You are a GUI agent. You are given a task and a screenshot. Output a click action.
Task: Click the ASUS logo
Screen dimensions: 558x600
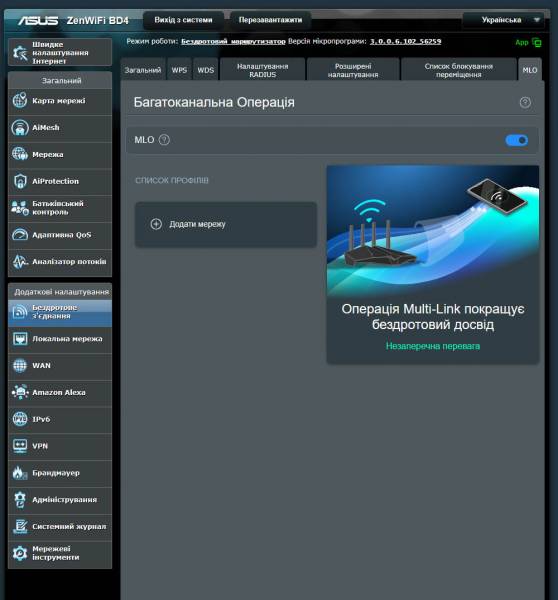point(38,20)
